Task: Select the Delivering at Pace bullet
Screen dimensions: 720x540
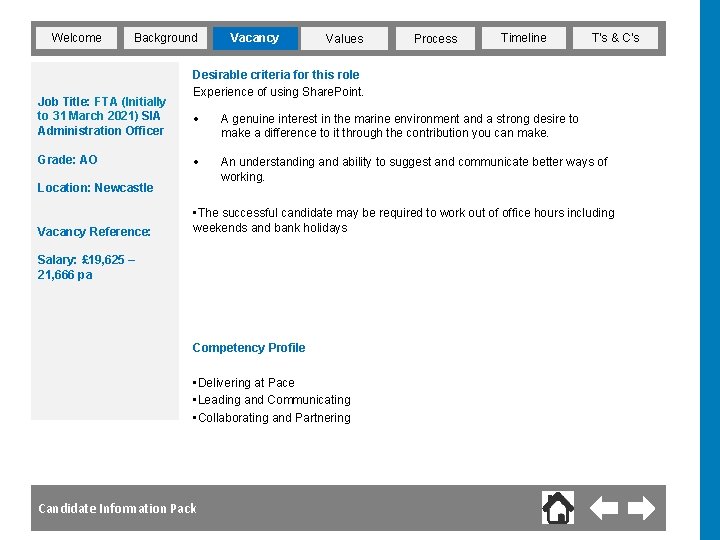Action: [245, 383]
